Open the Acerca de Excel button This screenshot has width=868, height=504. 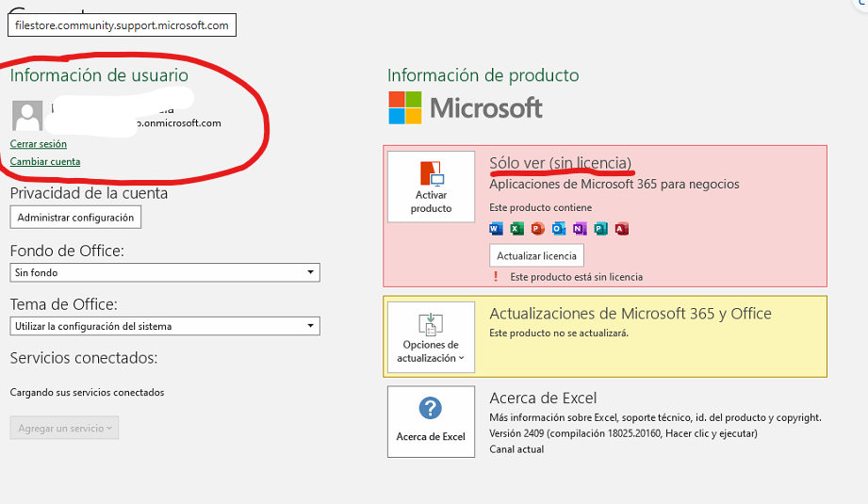click(432, 421)
